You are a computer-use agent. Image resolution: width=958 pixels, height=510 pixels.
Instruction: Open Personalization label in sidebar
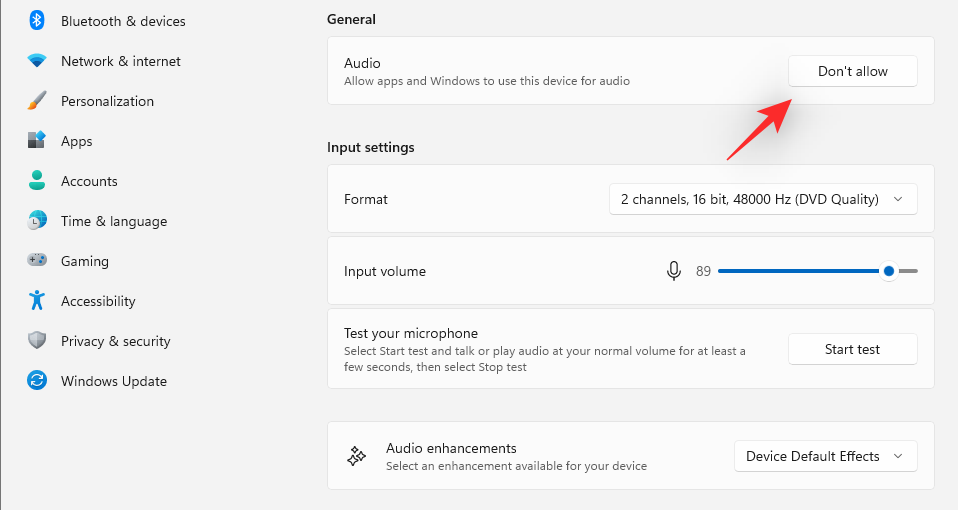tap(107, 101)
